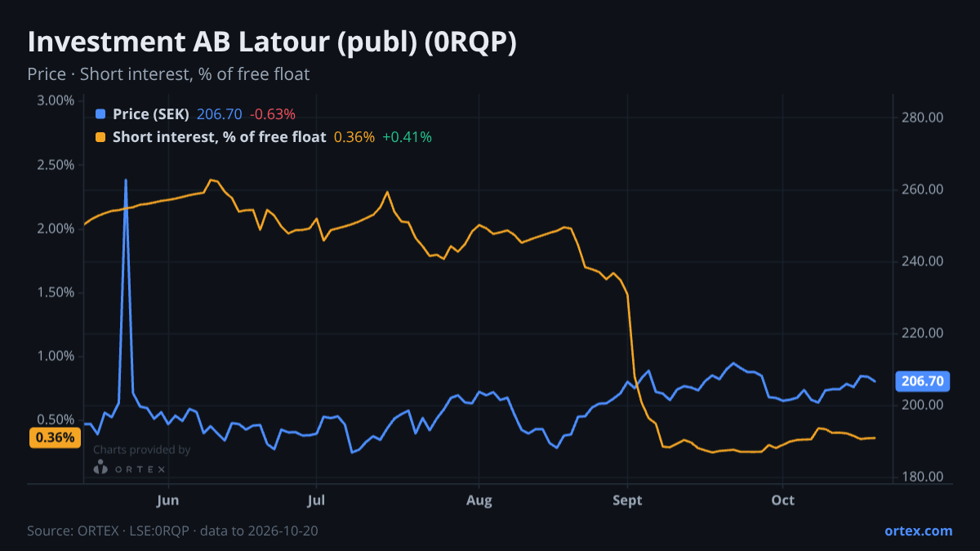
Task: Click the blue Price legend color swatch
Action: pyautogui.click(x=100, y=114)
